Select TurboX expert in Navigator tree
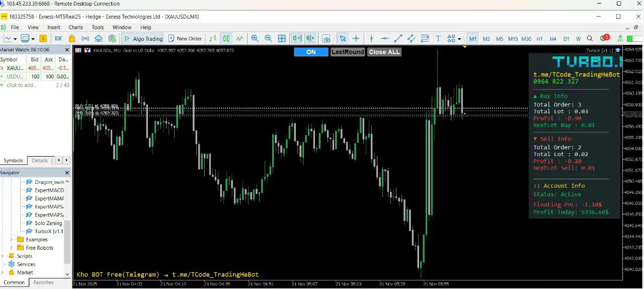This screenshot has height=289, width=644. pyautogui.click(x=48, y=231)
